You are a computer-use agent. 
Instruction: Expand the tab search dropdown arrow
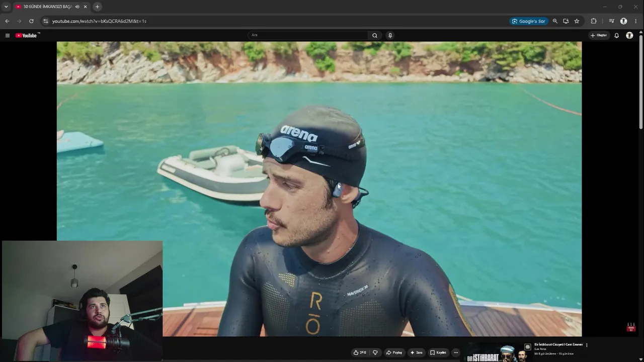coord(6,7)
